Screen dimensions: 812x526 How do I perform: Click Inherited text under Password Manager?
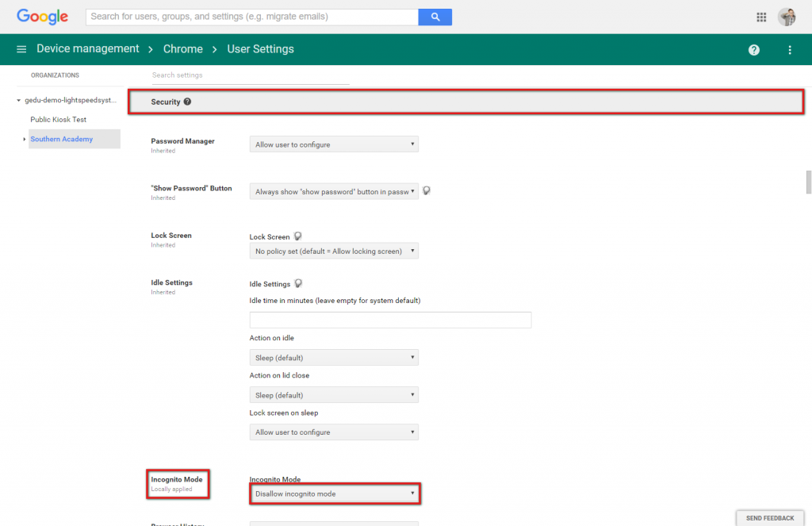tap(163, 151)
